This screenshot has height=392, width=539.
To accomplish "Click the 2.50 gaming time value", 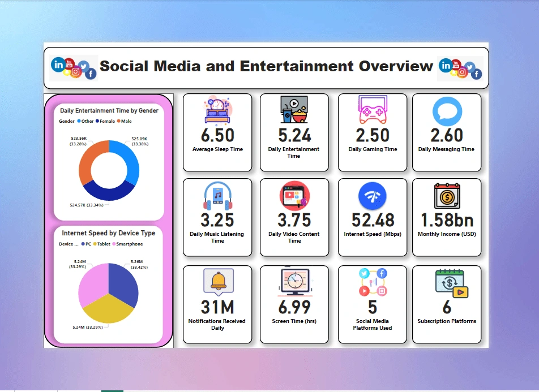I will [373, 135].
